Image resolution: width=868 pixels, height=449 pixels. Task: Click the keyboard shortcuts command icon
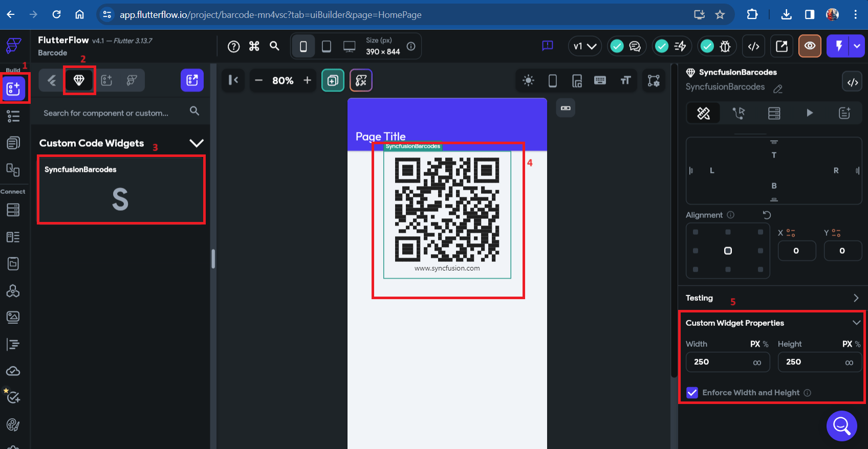[x=254, y=47]
